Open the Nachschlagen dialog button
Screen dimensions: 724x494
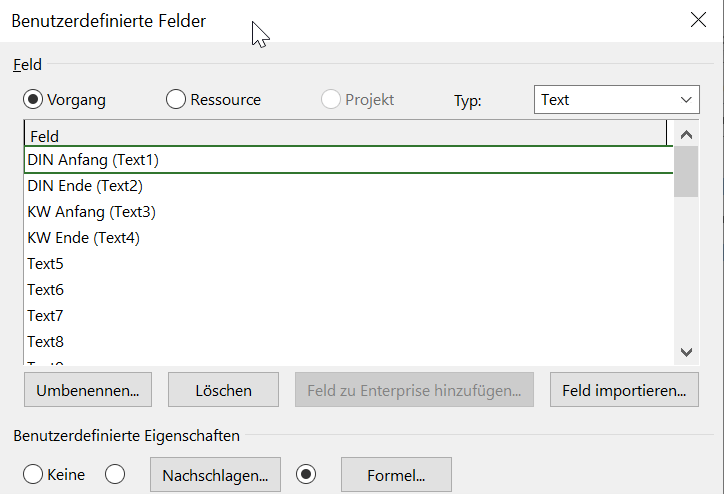click(x=215, y=475)
